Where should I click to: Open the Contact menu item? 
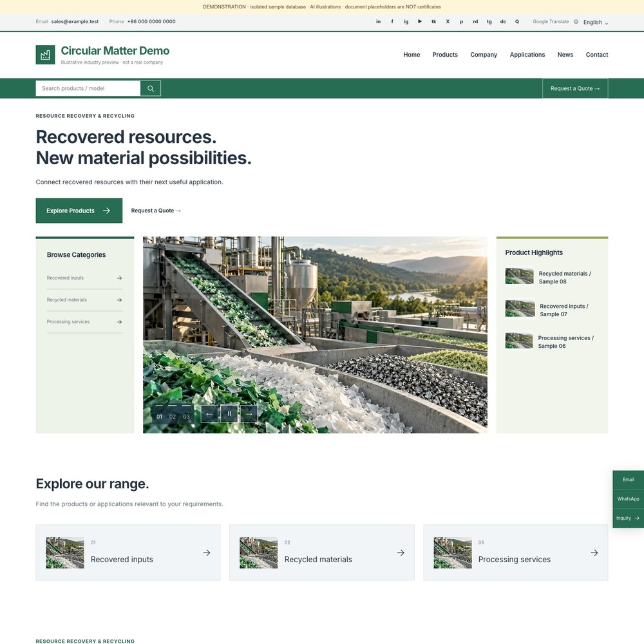tap(597, 55)
